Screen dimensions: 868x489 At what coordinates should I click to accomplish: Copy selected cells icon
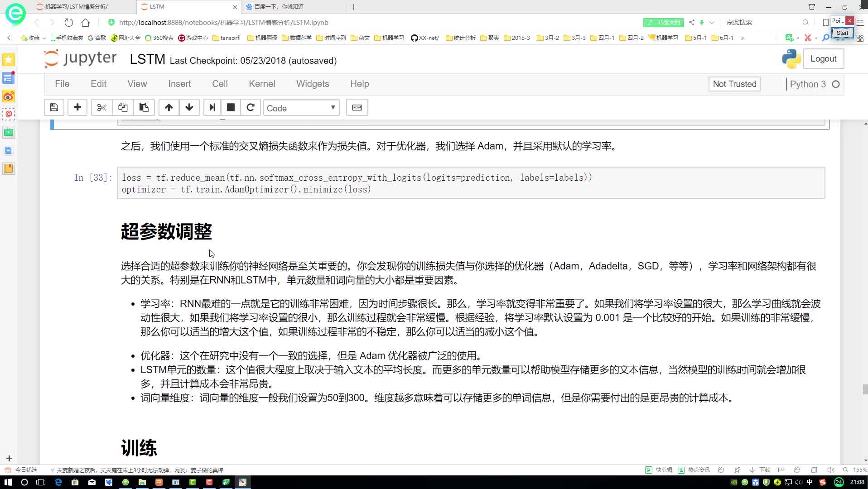tap(123, 107)
